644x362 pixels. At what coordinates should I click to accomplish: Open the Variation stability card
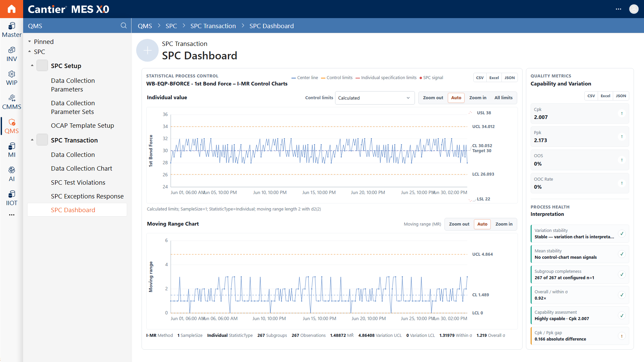[580, 234]
